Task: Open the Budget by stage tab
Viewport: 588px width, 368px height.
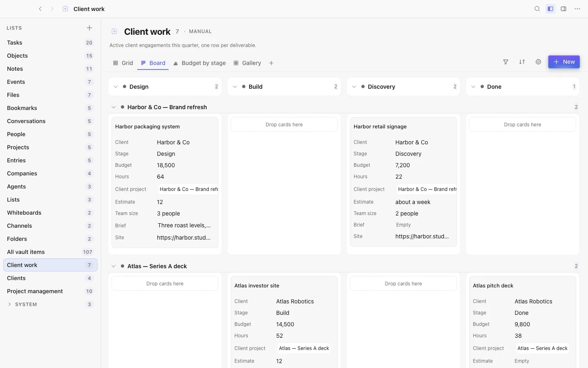Action: pyautogui.click(x=199, y=63)
